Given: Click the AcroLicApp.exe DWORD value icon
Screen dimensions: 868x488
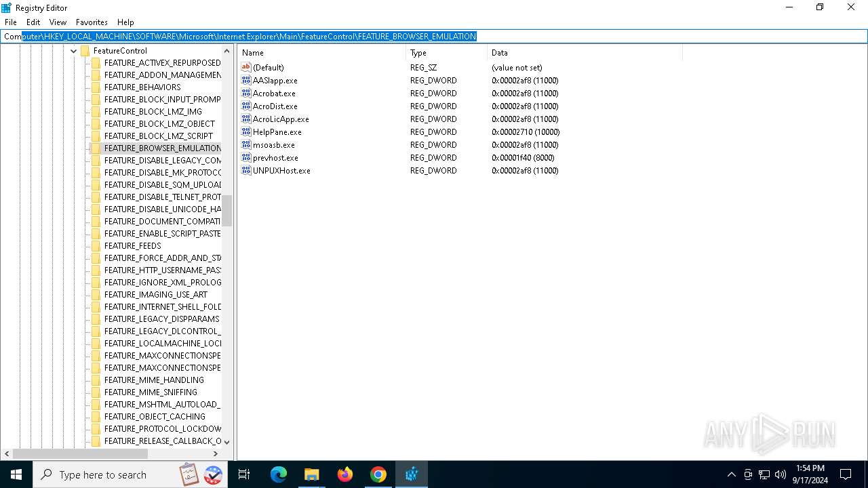Looking at the screenshot, I should tap(246, 119).
